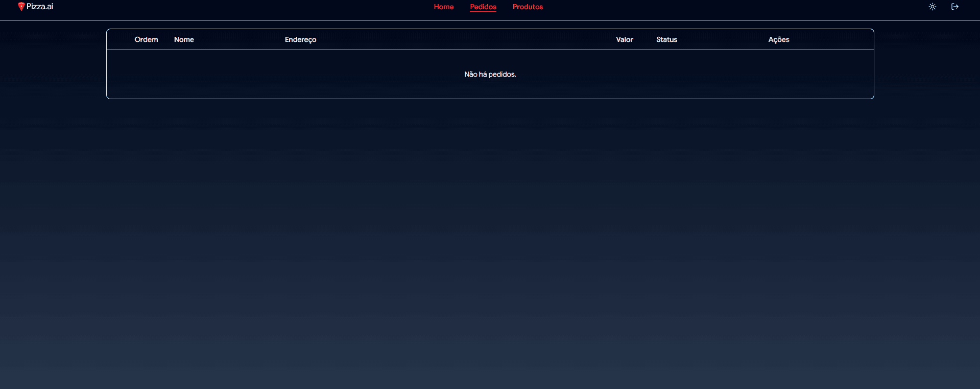Navigate to the Produtos page
980x389 pixels.
528,7
